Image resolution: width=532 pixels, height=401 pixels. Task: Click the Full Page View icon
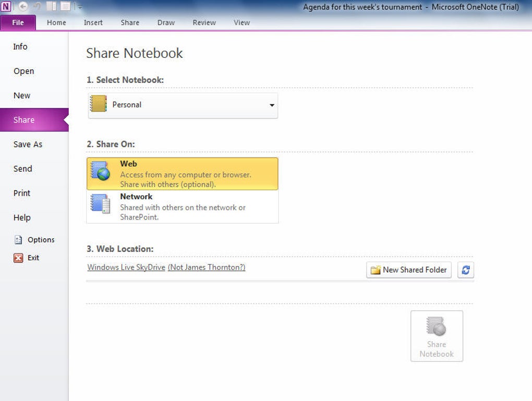coord(65,6)
